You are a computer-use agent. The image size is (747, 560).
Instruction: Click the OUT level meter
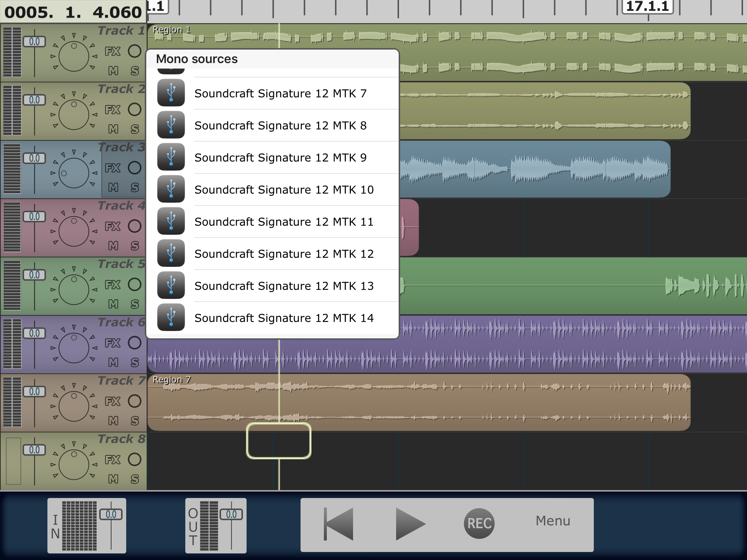click(209, 526)
